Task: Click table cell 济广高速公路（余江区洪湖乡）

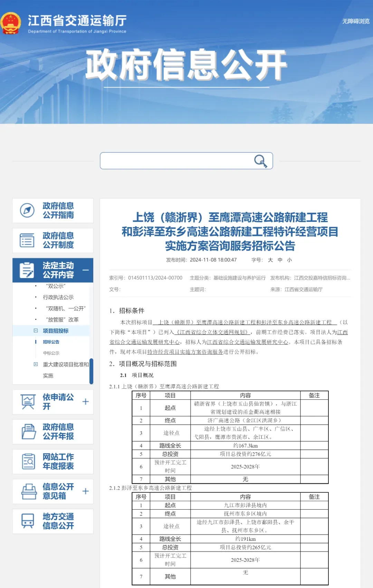Action: [245, 420]
